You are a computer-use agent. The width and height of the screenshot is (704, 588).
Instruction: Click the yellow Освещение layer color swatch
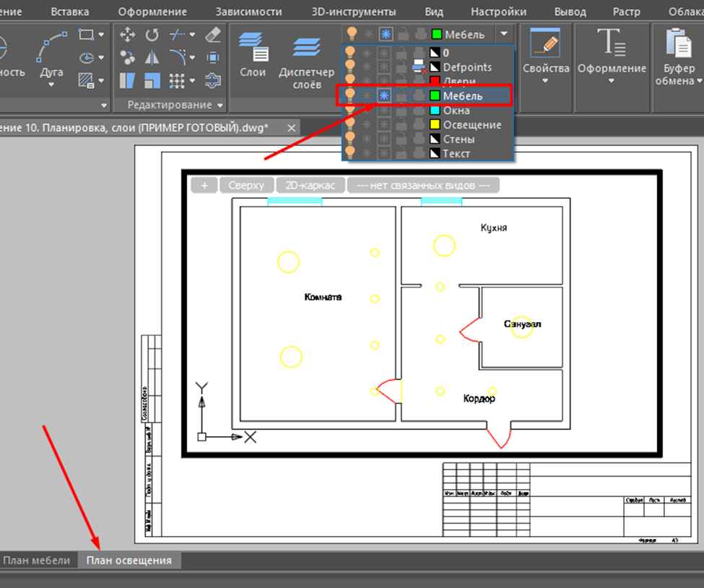435,125
